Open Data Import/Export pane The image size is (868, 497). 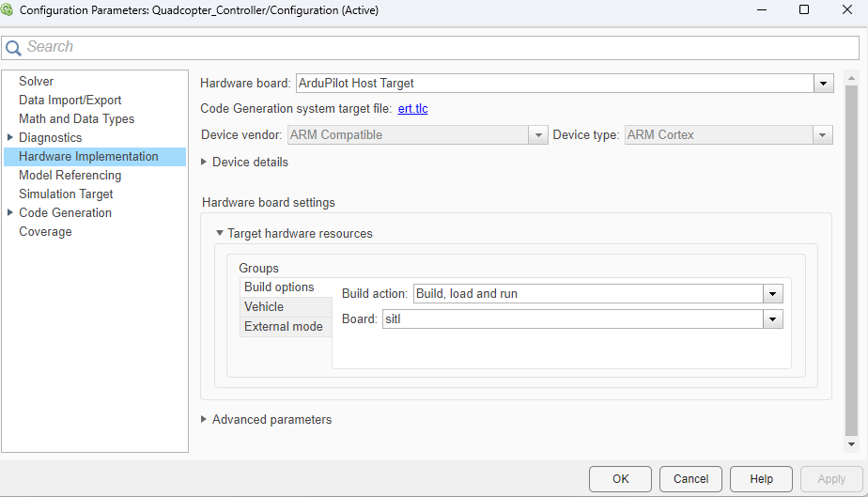tap(70, 101)
